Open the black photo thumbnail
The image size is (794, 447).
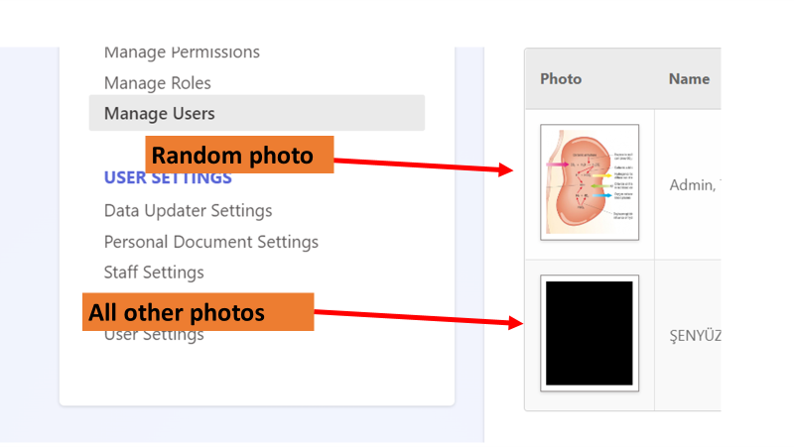589,333
